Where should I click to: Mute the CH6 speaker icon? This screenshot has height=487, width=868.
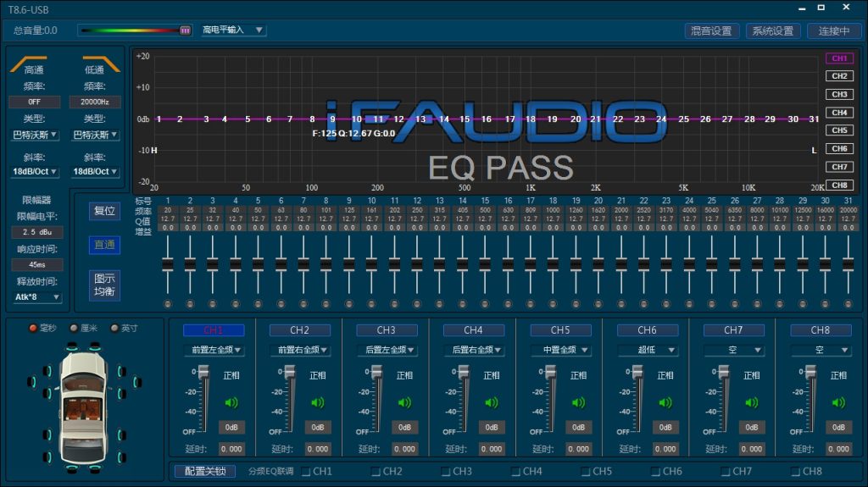(x=665, y=402)
